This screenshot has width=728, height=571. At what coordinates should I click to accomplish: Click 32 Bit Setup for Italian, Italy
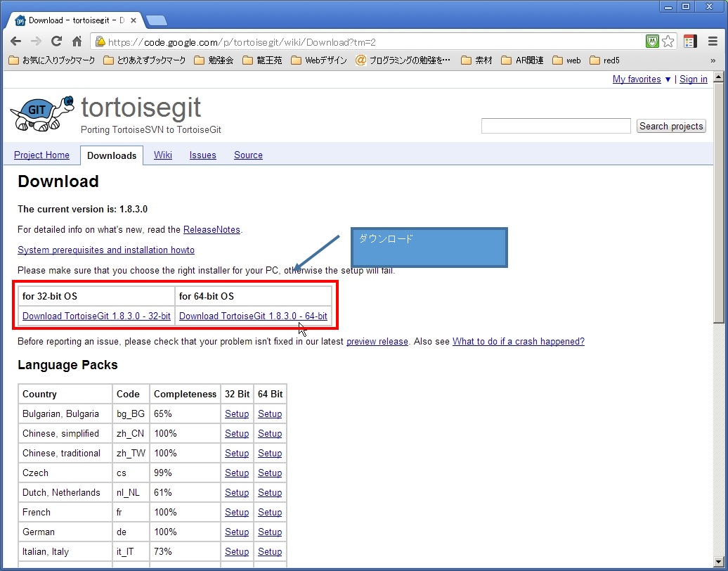(x=237, y=551)
